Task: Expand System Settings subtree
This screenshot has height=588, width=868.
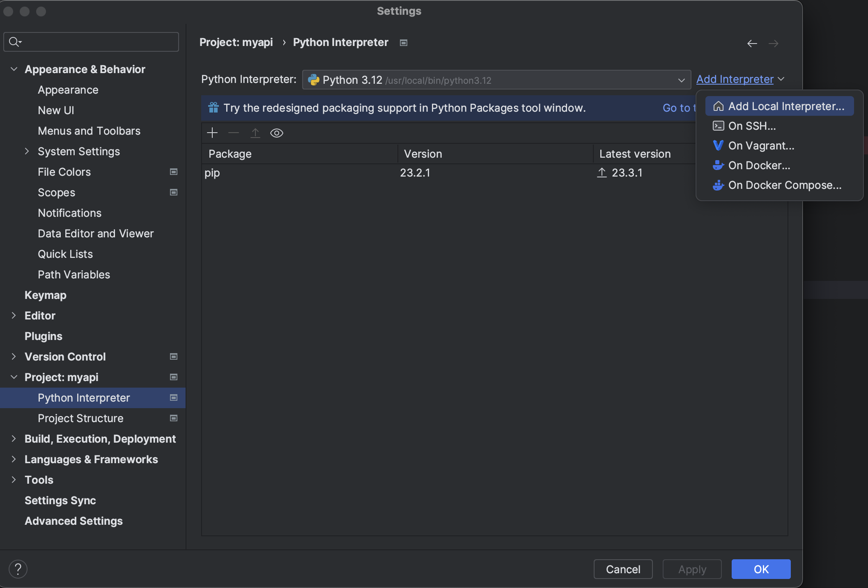Action: point(27,151)
